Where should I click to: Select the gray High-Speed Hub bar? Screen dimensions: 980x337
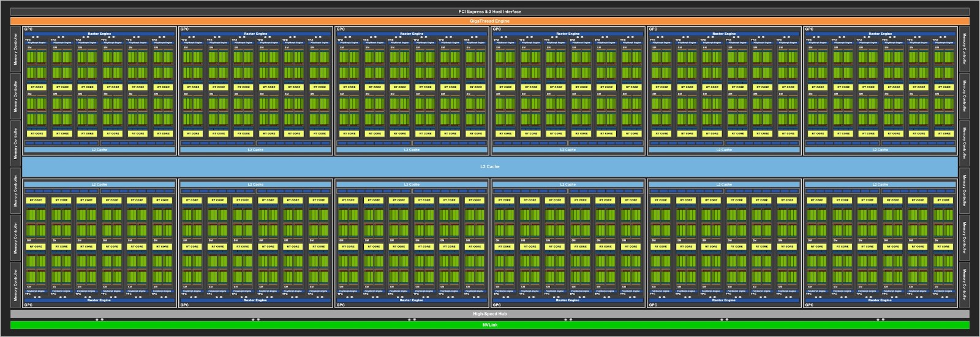[x=489, y=314]
